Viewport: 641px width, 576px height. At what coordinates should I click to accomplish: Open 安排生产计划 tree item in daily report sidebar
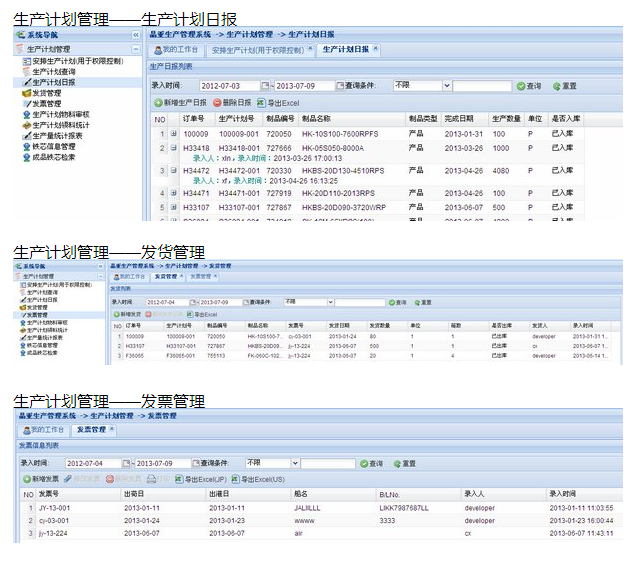73,61
